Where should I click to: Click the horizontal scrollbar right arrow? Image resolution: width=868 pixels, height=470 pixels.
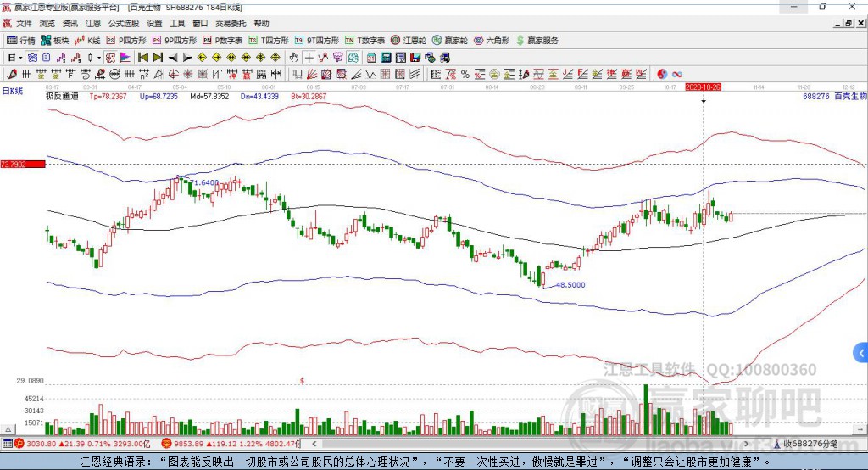pos(746,444)
